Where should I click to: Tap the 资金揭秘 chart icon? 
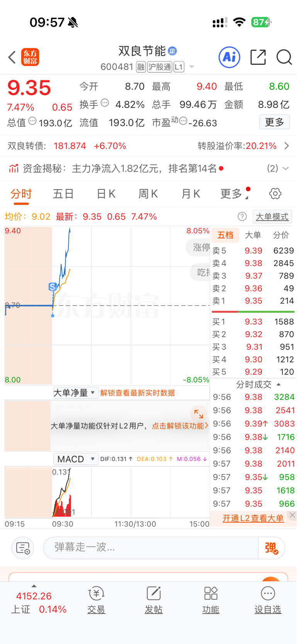[x=14, y=168]
